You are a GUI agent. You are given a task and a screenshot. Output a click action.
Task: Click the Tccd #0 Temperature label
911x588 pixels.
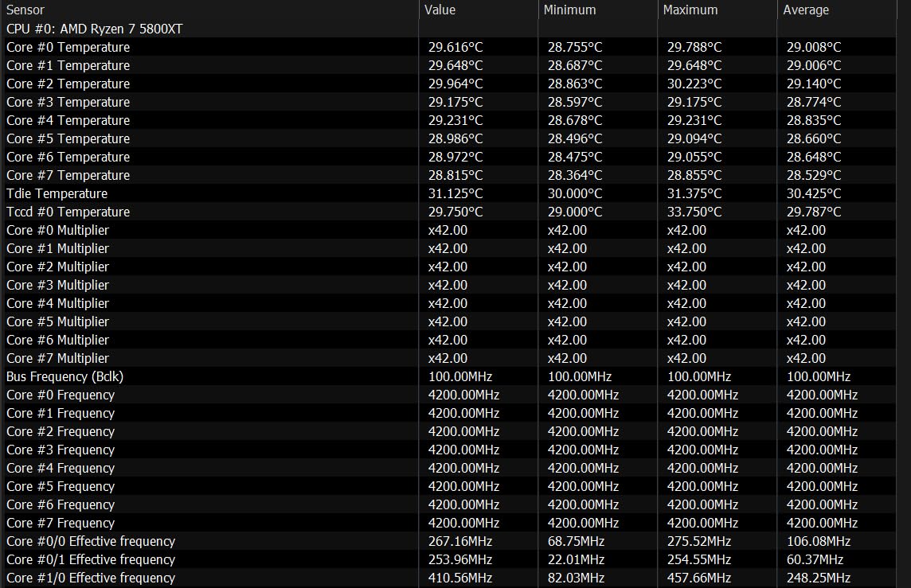pyautogui.click(x=68, y=212)
